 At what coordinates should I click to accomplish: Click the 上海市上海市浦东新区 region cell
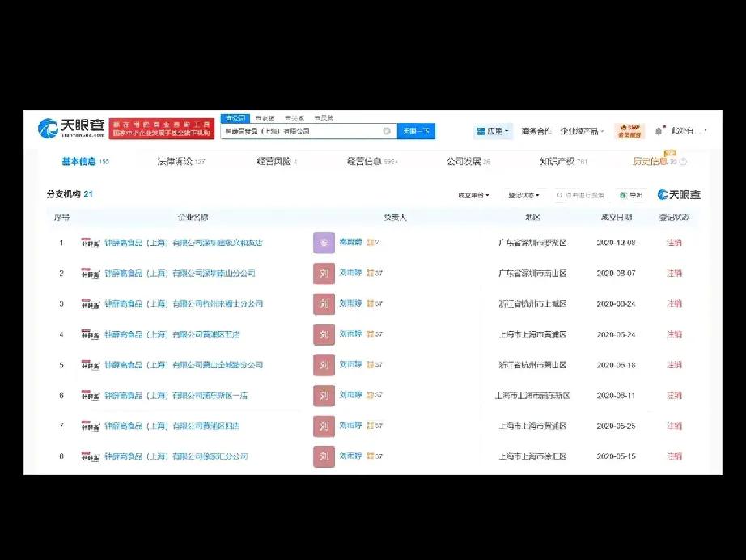[x=532, y=396]
